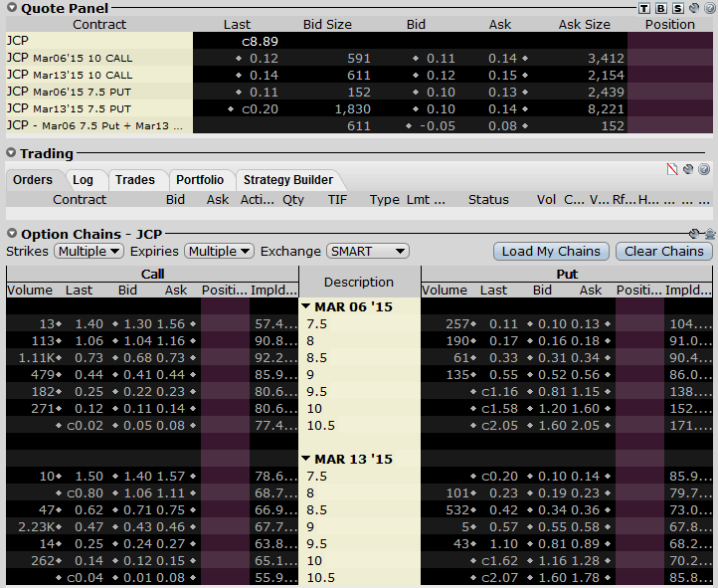The width and height of the screenshot is (718, 588).
Task: Click the Clear Chains button
Action: click(664, 251)
